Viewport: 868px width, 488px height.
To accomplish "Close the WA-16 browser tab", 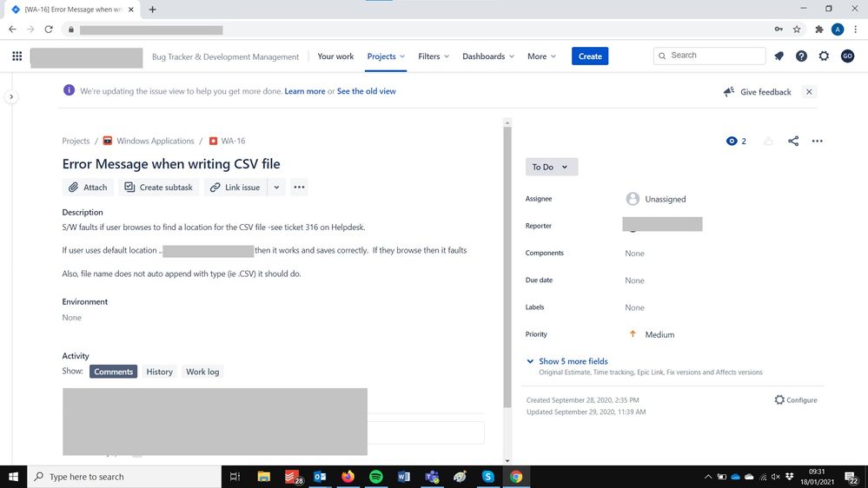I will pyautogui.click(x=131, y=10).
